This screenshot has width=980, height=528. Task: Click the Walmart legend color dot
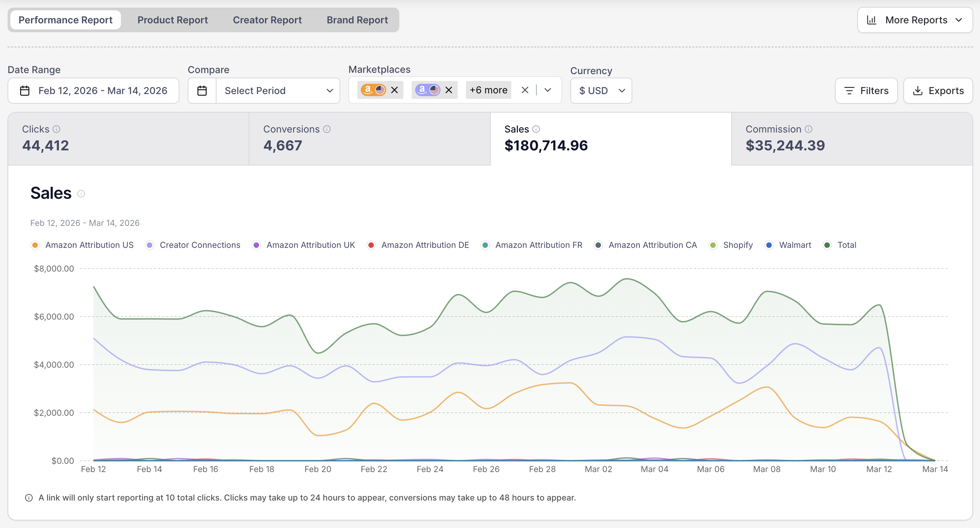[x=769, y=245]
